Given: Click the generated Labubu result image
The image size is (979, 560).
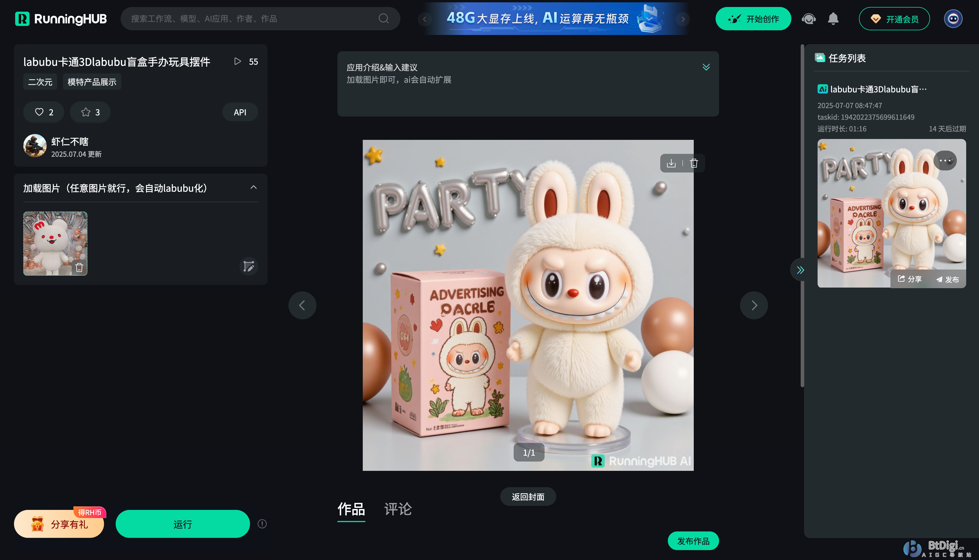Looking at the screenshot, I should click(x=528, y=305).
